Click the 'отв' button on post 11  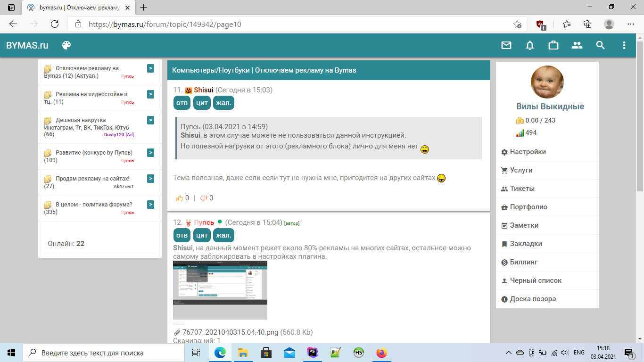click(182, 103)
